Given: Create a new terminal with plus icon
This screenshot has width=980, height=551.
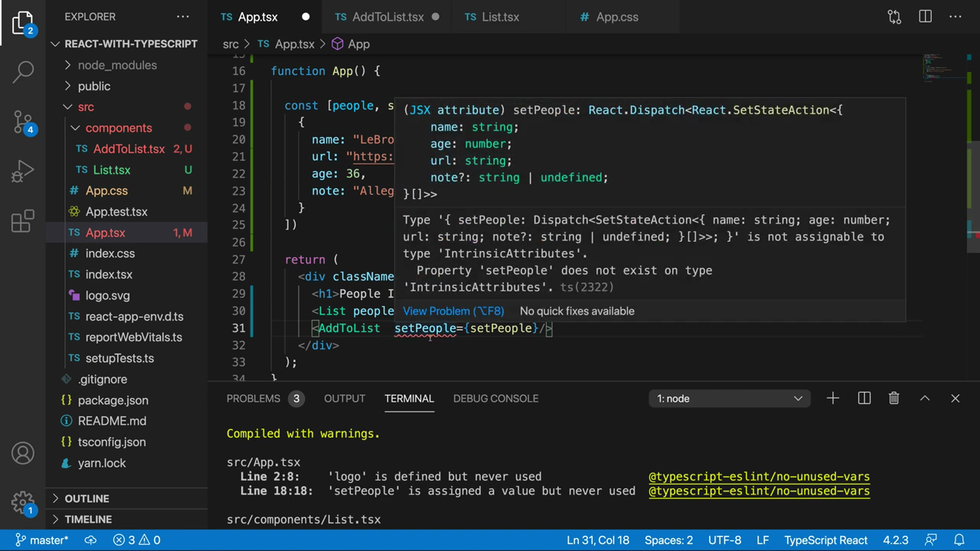Looking at the screenshot, I should 833,398.
